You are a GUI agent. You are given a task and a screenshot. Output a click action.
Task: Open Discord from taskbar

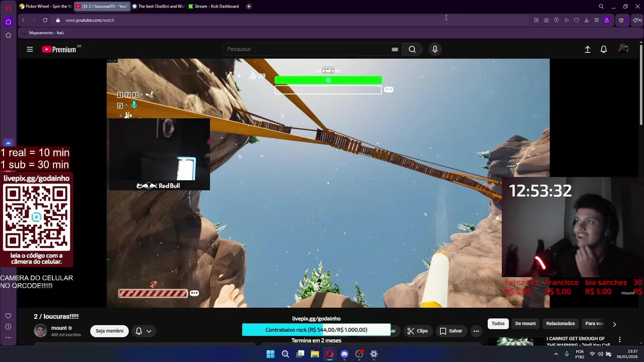pyautogui.click(x=344, y=354)
